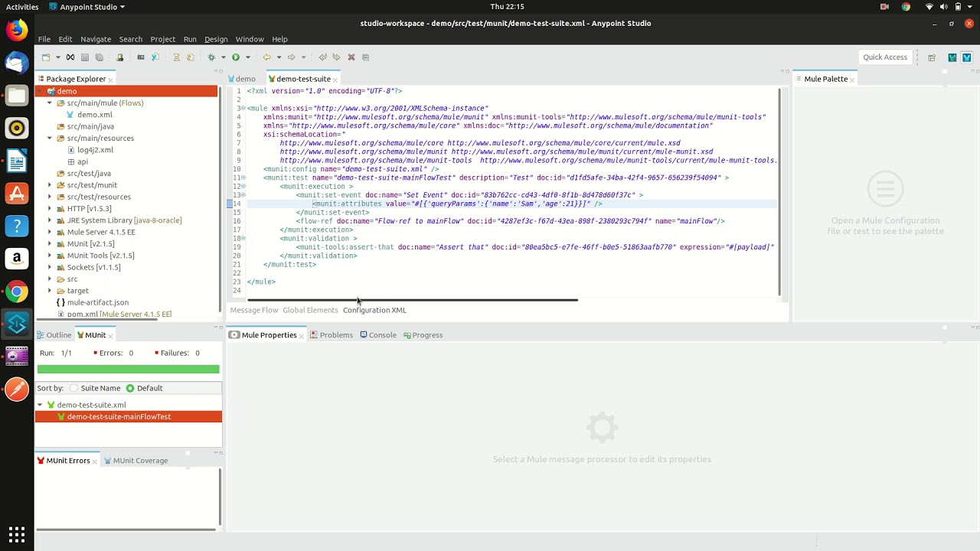Click the Chrome tray icon in top bar
The image size is (980, 551).
[906, 7]
